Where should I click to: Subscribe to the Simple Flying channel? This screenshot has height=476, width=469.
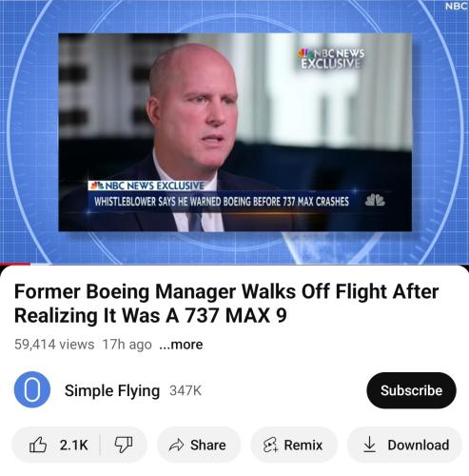(411, 390)
